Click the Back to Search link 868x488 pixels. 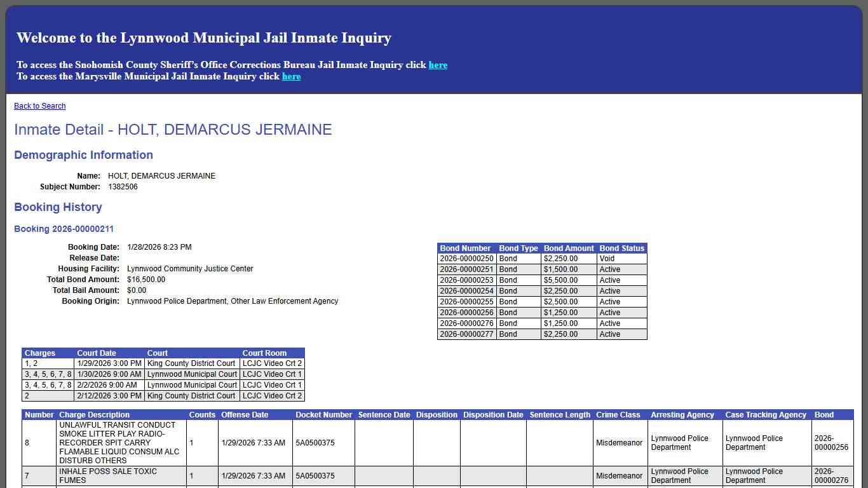pos(39,106)
